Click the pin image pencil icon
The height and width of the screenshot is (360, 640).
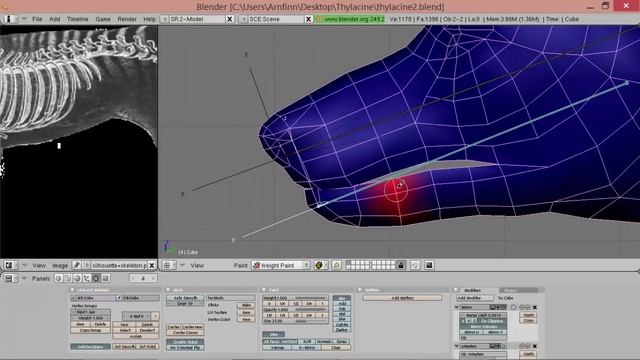click(x=76, y=265)
